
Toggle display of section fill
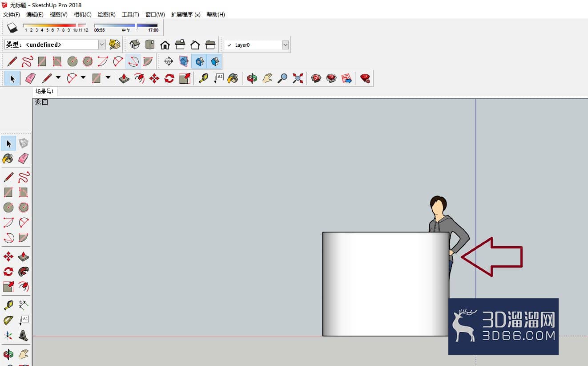214,61
